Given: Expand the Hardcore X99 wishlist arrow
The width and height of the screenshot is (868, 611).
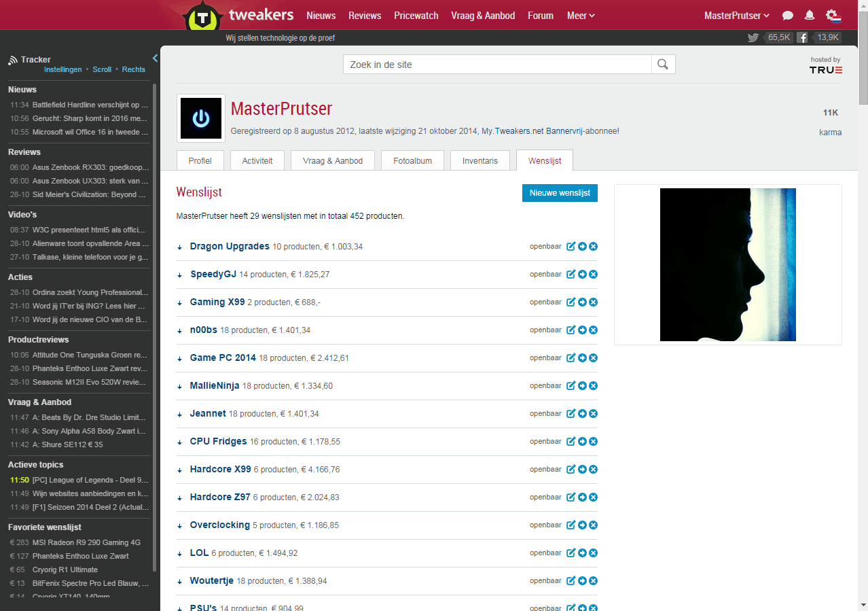Looking at the screenshot, I should [180, 470].
